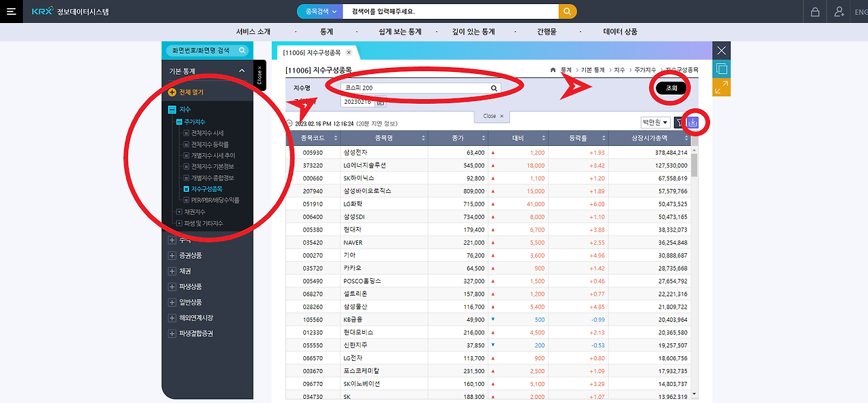Click the calendar icon beside 20230216

pyautogui.click(x=380, y=101)
